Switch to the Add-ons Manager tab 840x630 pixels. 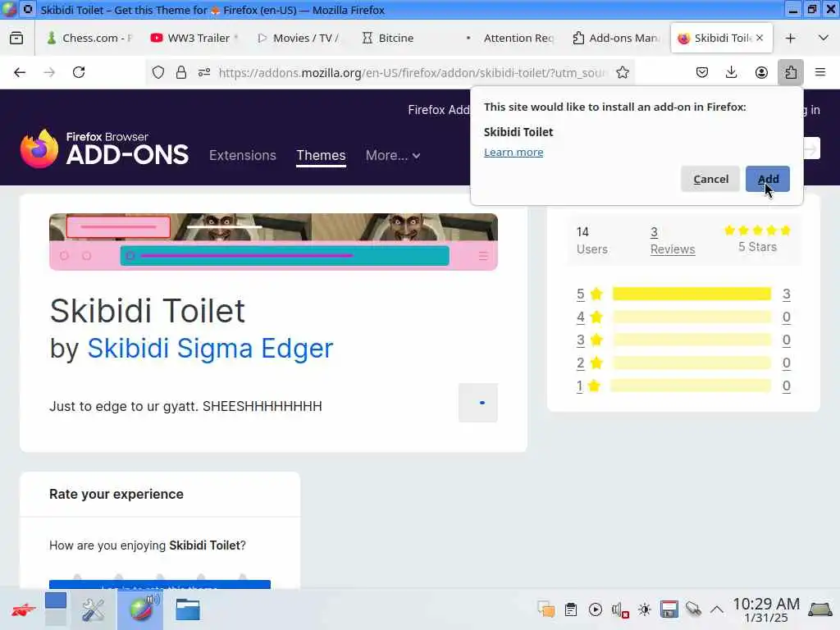[615, 38]
